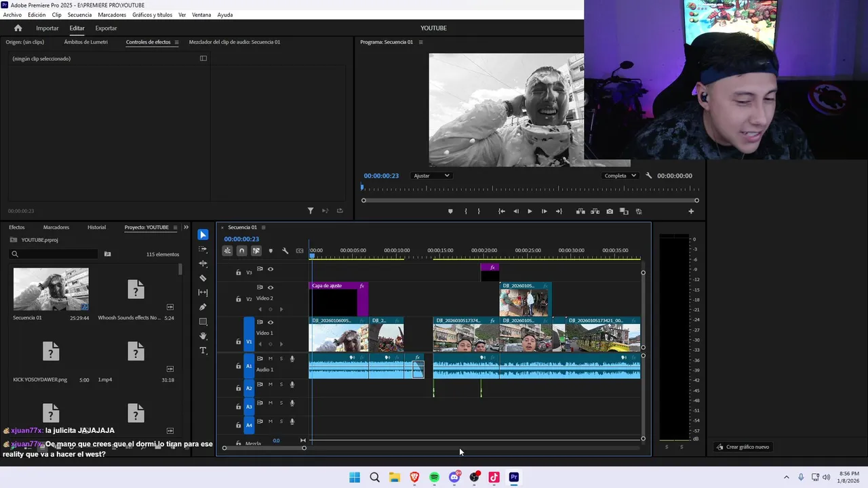Step back one frame in Program monitor
868x488 pixels.
click(516, 211)
